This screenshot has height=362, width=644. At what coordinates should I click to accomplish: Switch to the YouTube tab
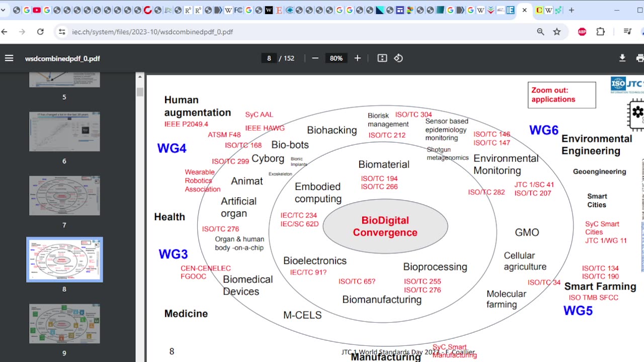click(37, 10)
